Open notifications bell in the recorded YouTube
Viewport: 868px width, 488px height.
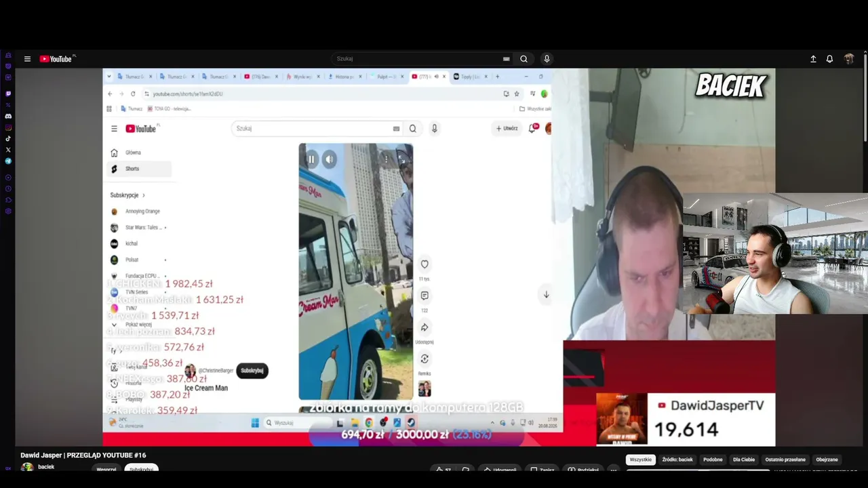(533, 128)
